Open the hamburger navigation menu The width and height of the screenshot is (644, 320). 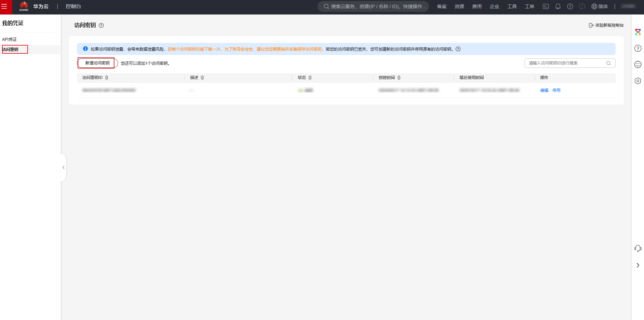point(4,6)
